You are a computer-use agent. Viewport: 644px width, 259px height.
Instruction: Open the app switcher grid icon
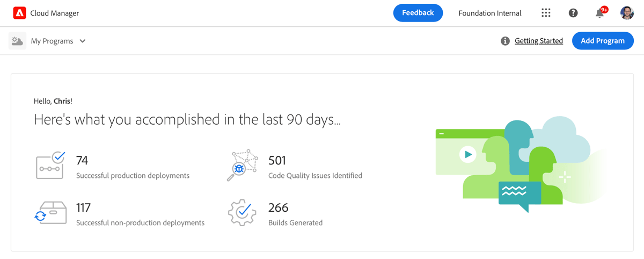(x=546, y=13)
